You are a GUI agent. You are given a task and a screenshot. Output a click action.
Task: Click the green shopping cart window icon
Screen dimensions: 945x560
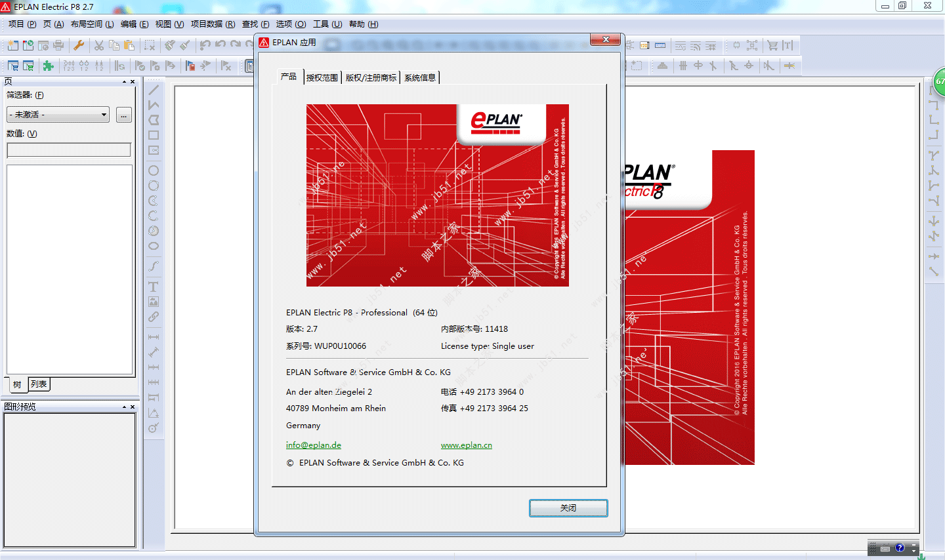(28, 66)
